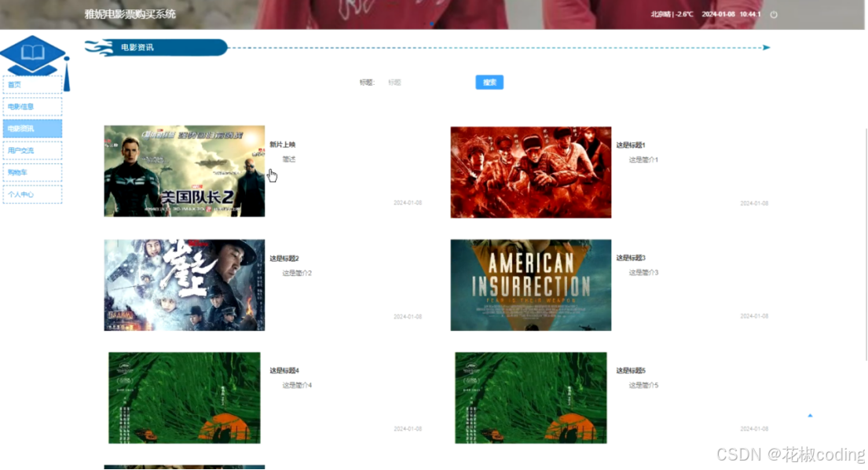Click the vertical page scrollbar on right edge
Image resolution: width=868 pixels, height=470 pixels.
(866, 244)
